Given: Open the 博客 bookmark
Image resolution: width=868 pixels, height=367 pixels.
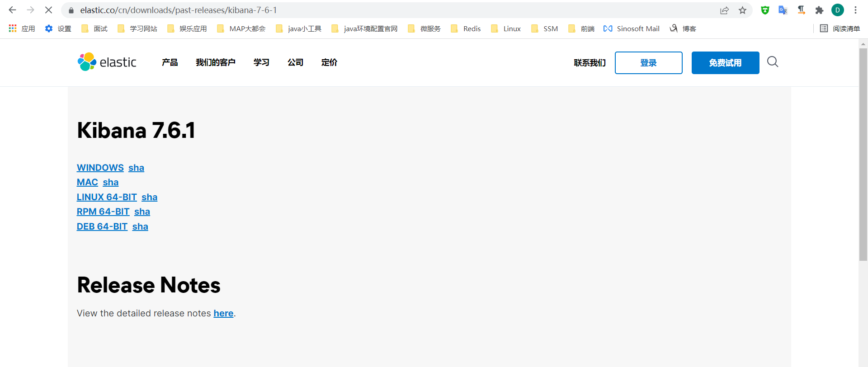Looking at the screenshot, I should point(683,28).
